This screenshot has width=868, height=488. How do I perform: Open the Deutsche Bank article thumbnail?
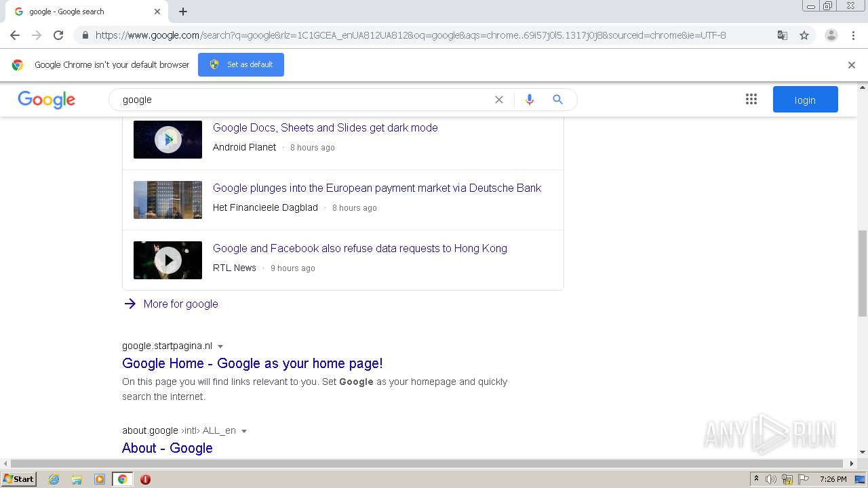point(167,200)
